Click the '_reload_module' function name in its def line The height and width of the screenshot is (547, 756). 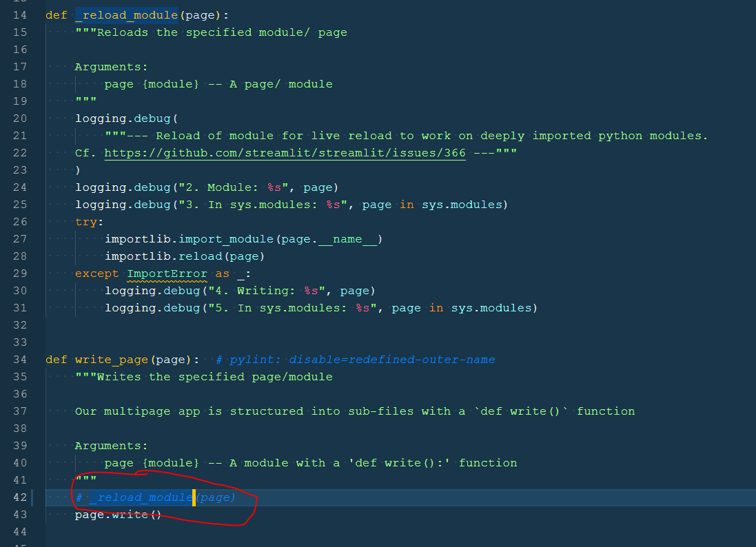(x=126, y=15)
